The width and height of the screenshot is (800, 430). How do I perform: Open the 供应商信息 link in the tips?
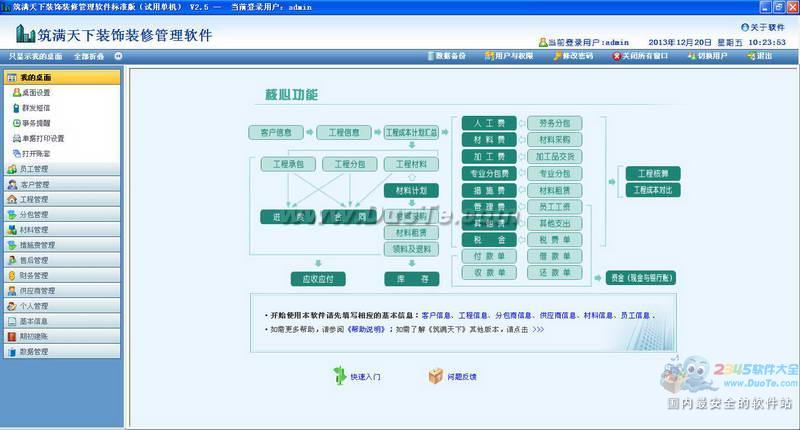pyautogui.click(x=558, y=316)
